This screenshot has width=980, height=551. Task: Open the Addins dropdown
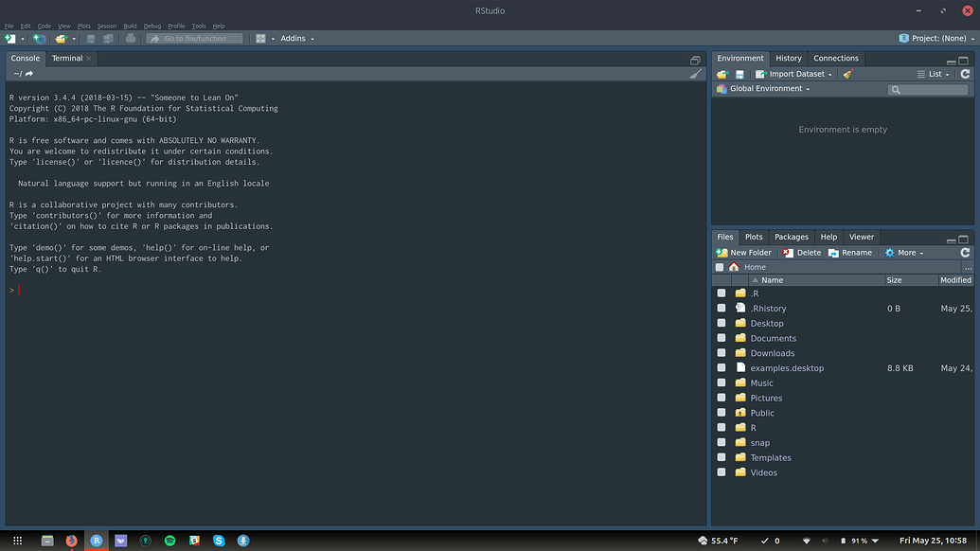coord(297,39)
